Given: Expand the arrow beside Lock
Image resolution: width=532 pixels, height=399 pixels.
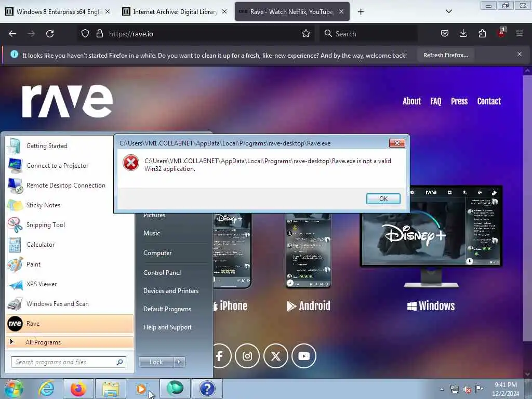Looking at the screenshot, I should (179, 362).
